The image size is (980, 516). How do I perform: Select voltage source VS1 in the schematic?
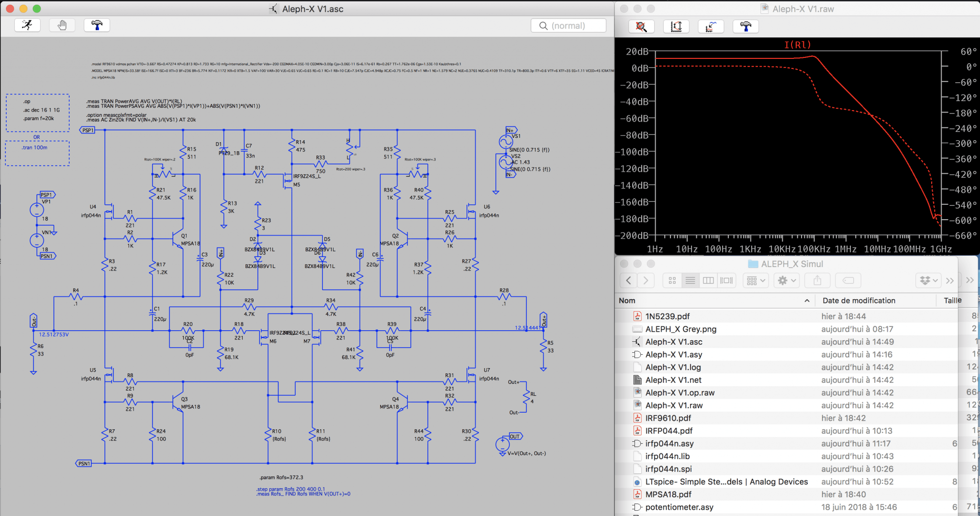506,142
